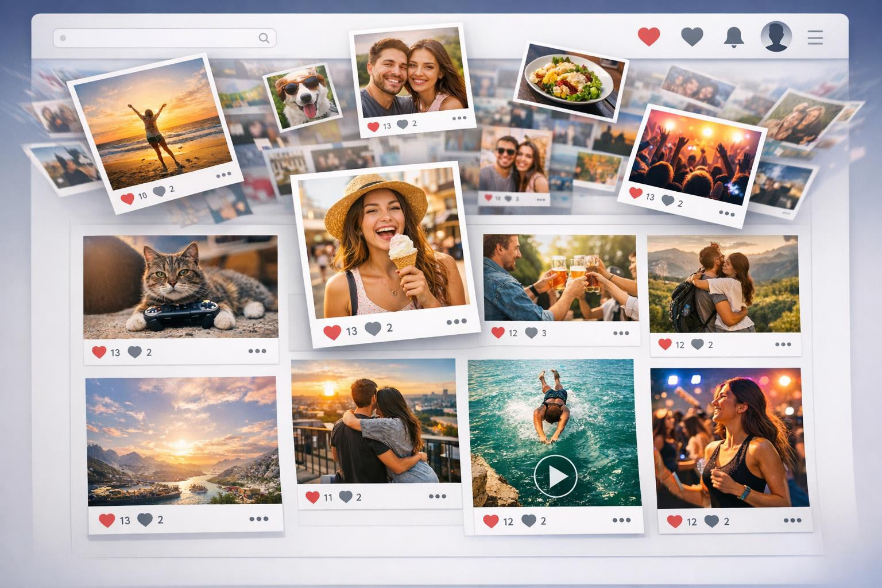Click comment icon on couple sunset photo
The image size is (882, 588).
tap(346, 497)
